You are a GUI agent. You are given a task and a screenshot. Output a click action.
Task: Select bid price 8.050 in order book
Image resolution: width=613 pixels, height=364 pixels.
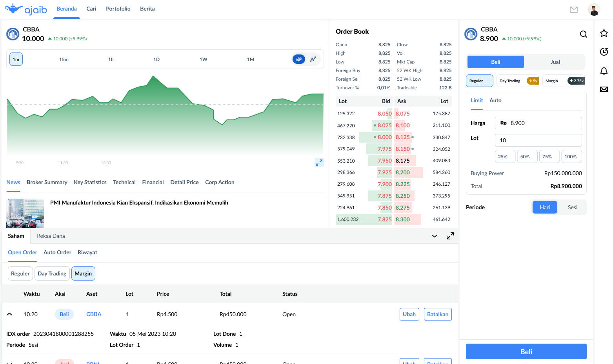[385, 114]
